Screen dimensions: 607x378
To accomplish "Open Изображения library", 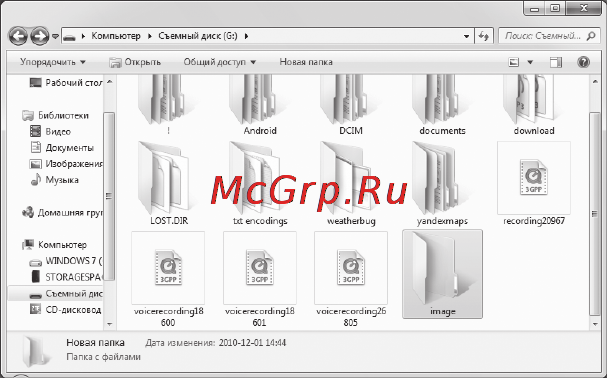I will [x=66, y=164].
